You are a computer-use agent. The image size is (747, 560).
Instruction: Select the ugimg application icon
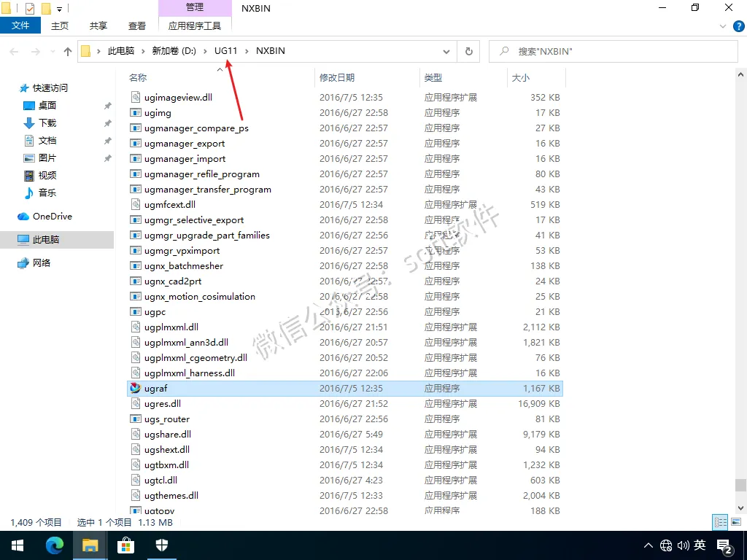(x=136, y=113)
